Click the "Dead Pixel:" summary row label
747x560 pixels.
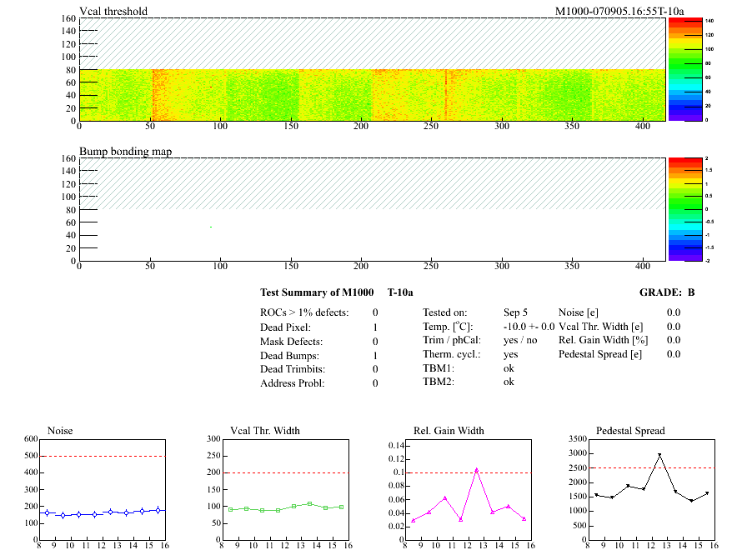coord(285,327)
